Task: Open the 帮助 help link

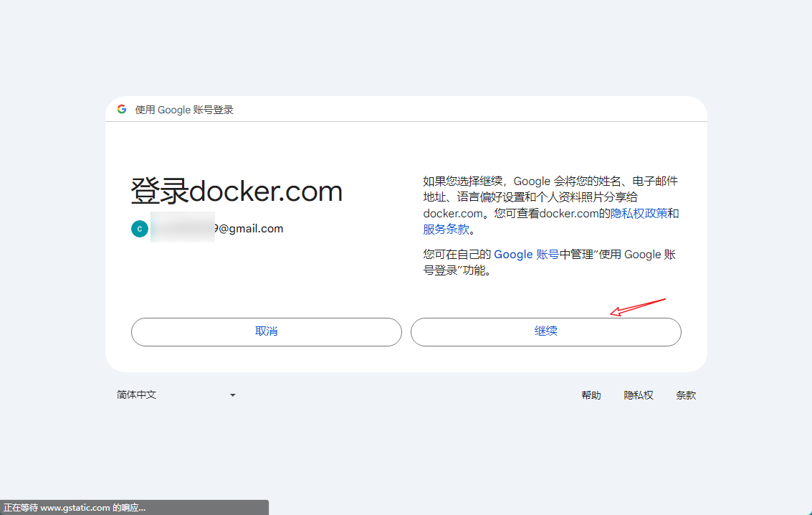Action: [591, 395]
